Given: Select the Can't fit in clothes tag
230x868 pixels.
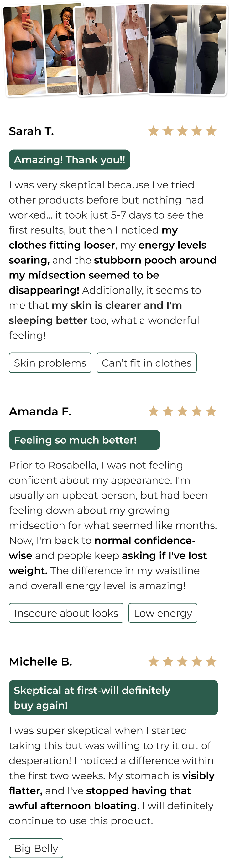Looking at the screenshot, I should tap(146, 363).
